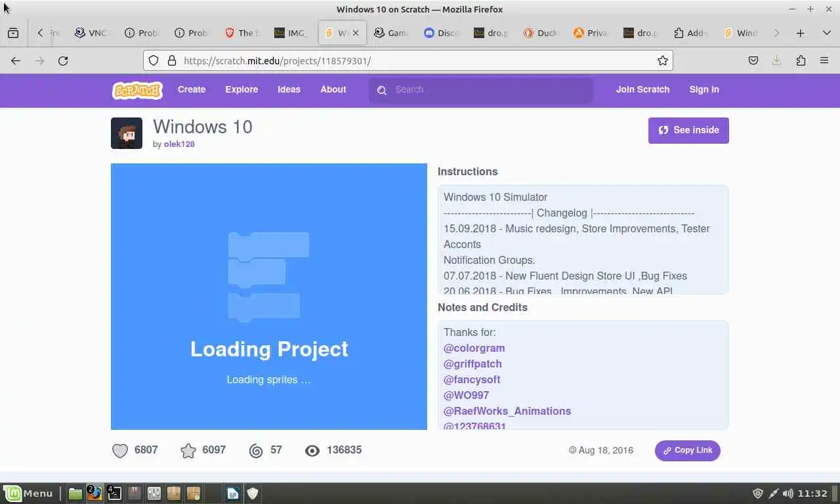The image size is (840, 504).
Task: Open the @fancysoft credit link
Action: [472, 379]
